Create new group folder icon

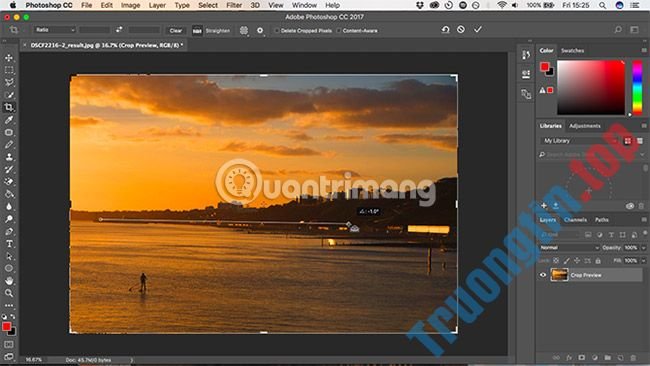[x=607, y=357]
